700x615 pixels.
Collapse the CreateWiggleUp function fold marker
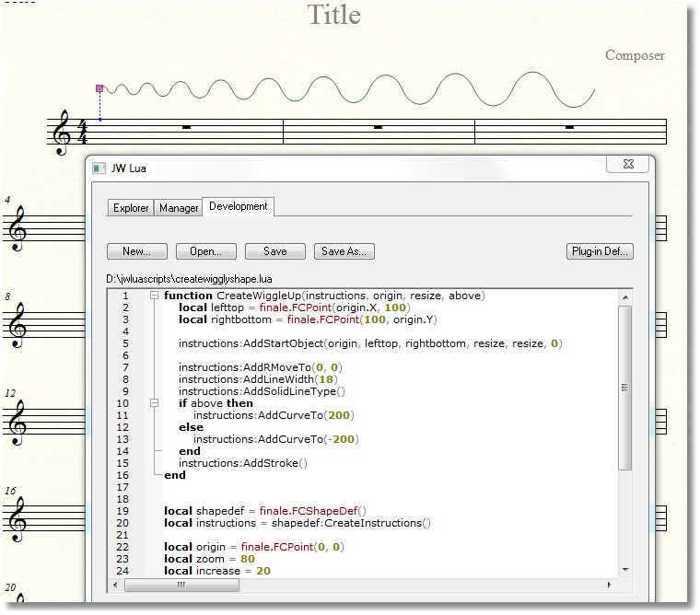[x=154, y=296]
